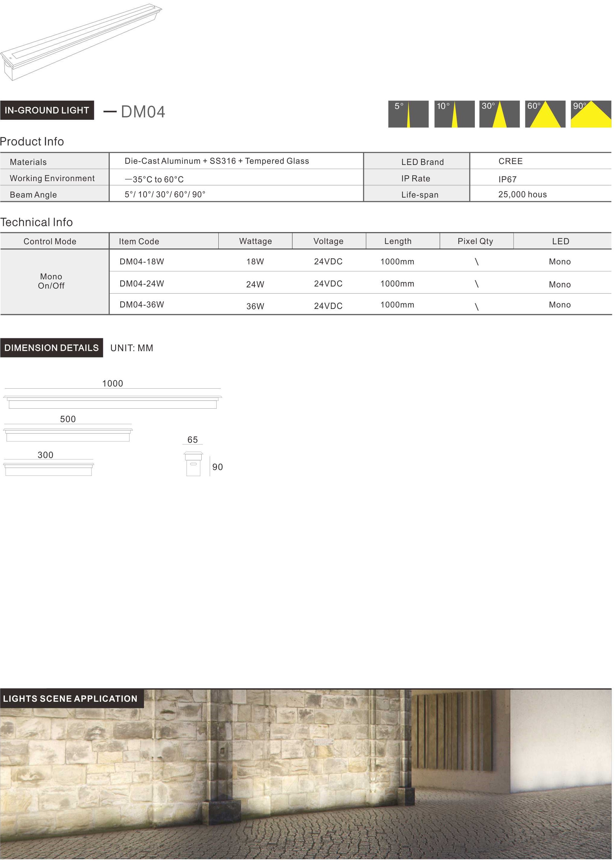Click the stone wall scene photo
The width and height of the screenshot is (616, 861).
(306, 774)
